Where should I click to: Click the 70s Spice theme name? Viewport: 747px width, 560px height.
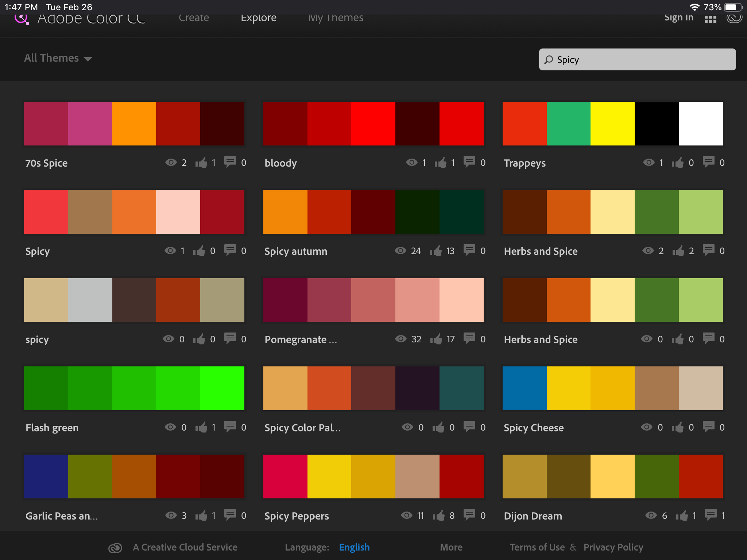(x=46, y=163)
